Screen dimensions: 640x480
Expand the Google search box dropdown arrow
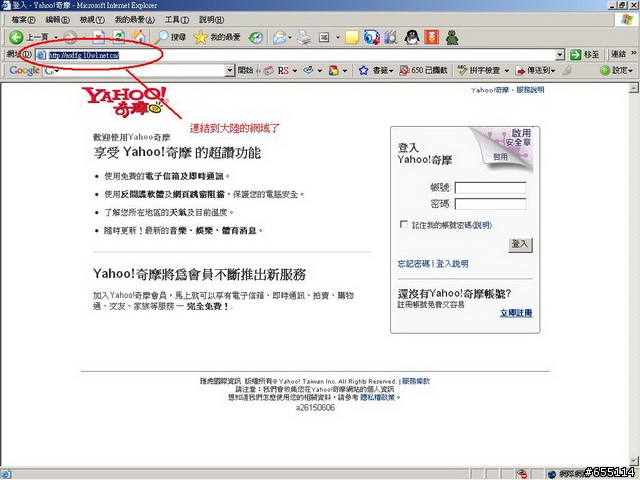coord(231,71)
